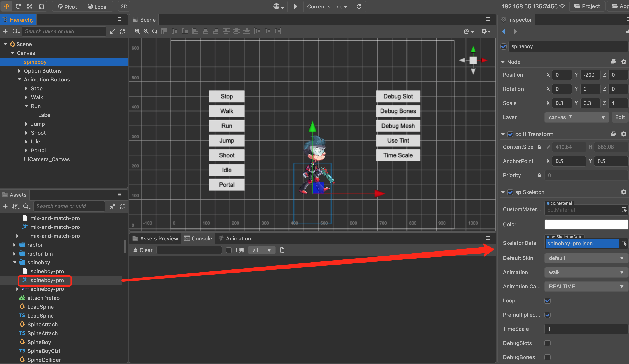Add a new node in Hierarchy
Image resolution: width=629 pixels, height=364 pixels.
[x=5, y=31]
